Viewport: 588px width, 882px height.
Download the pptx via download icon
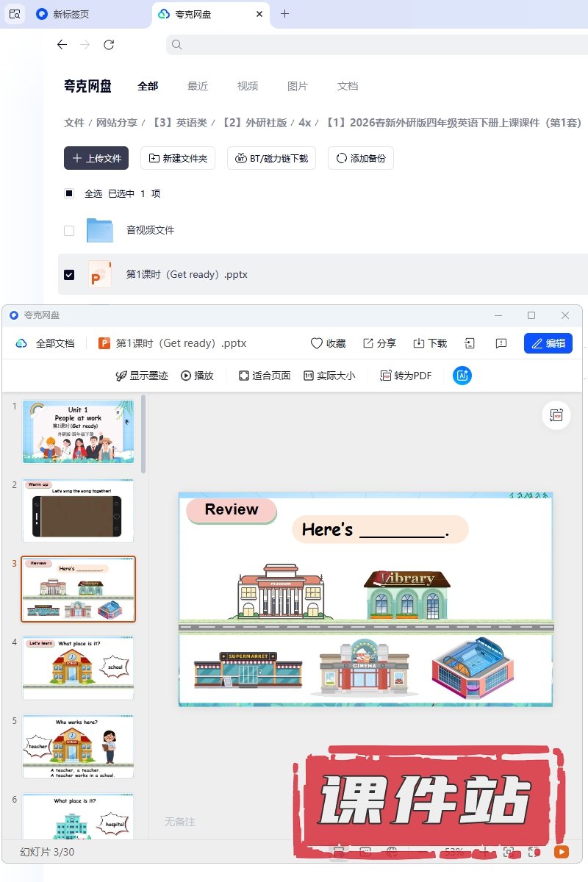pos(419,343)
